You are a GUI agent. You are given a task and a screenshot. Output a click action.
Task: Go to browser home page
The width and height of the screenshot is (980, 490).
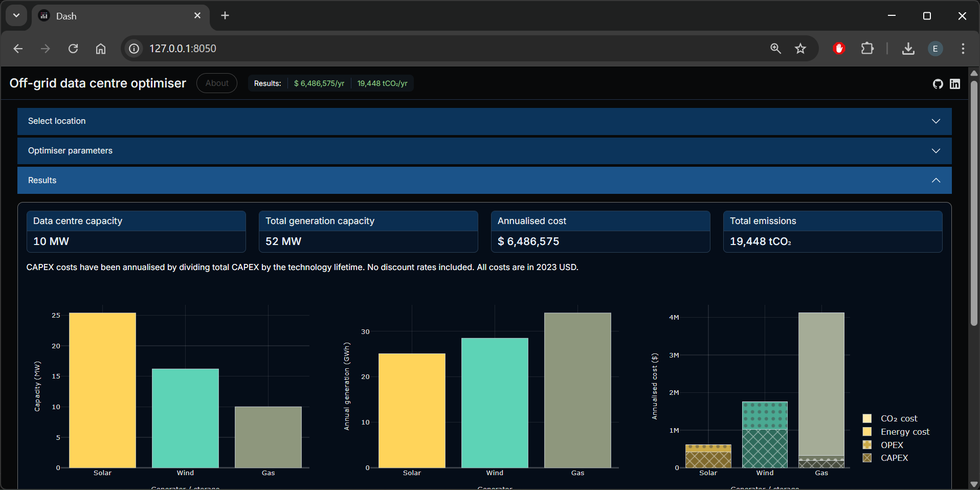coord(100,49)
